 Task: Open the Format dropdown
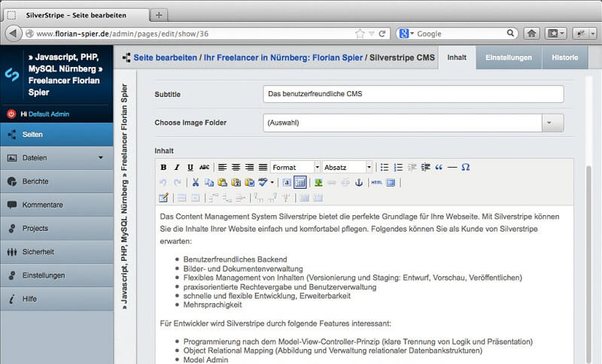(x=295, y=167)
